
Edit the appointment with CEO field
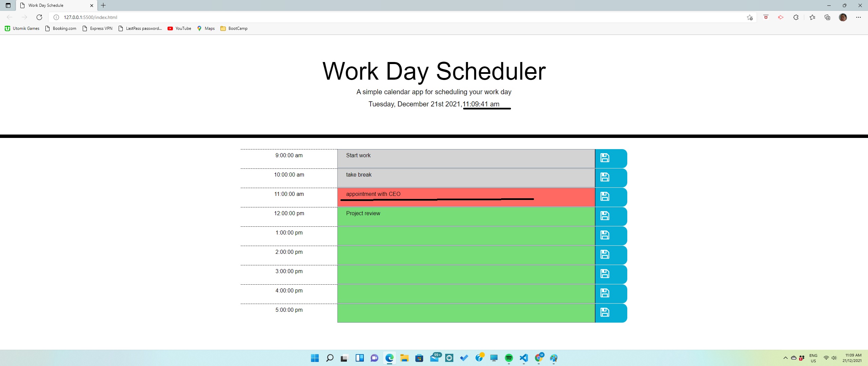[466, 197]
